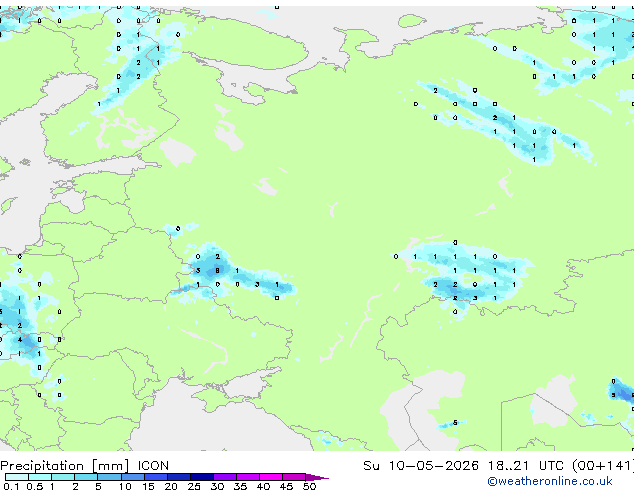Click legend scale label '0.1'
The height and width of the screenshot is (490, 634).
(12, 486)
